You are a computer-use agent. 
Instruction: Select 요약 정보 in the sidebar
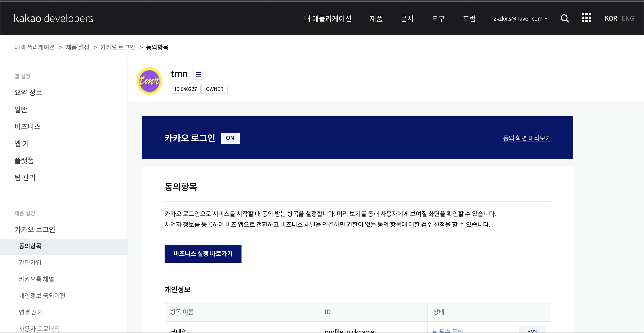28,92
